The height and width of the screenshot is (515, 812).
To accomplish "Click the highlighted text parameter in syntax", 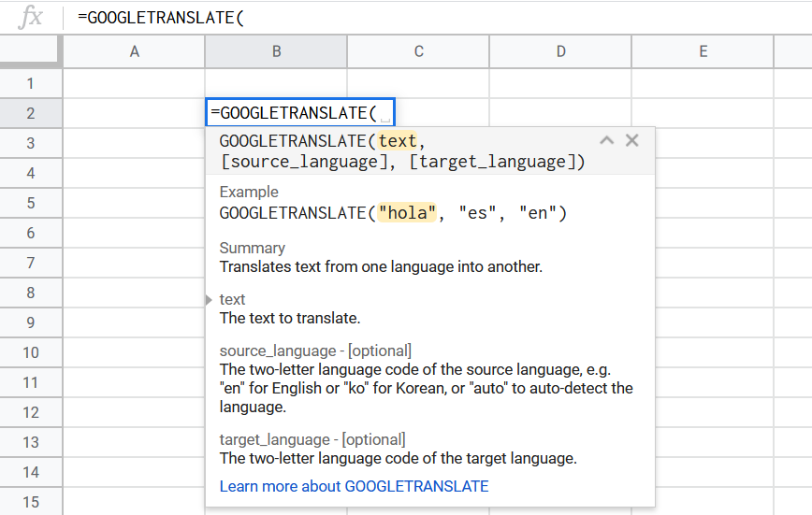I will (x=398, y=141).
